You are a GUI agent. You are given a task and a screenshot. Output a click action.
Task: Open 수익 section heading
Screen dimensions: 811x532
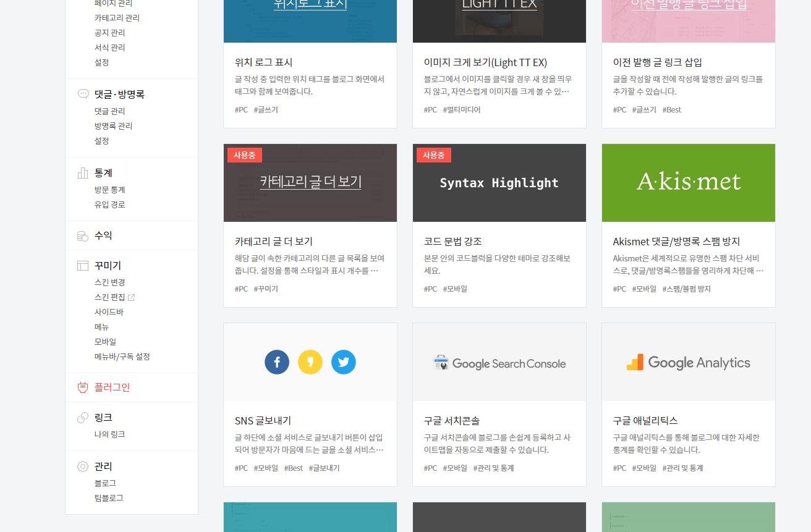(x=103, y=235)
